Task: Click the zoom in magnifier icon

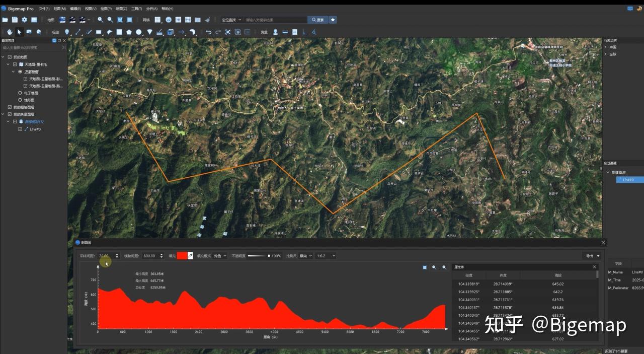Action: pyautogui.click(x=101, y=20)
